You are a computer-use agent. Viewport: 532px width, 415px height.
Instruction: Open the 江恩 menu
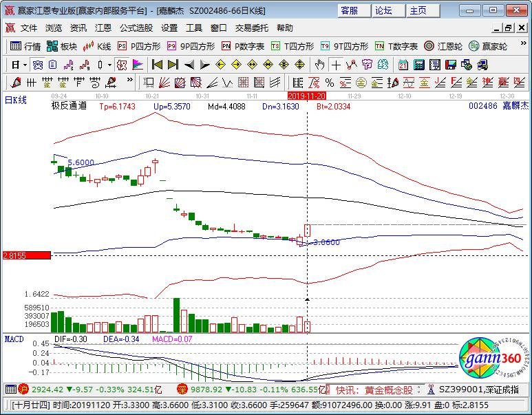[x=103, y=28]
